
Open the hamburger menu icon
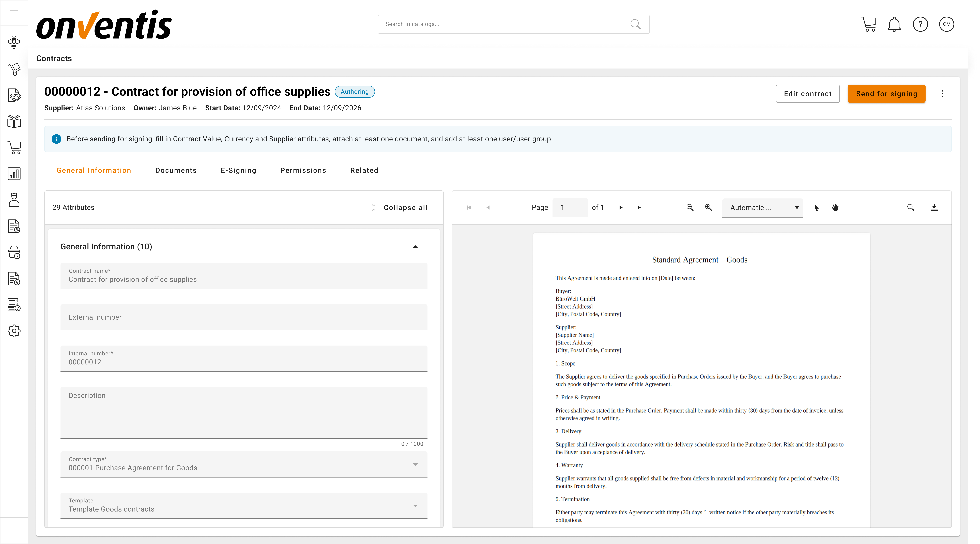[14, 13]
